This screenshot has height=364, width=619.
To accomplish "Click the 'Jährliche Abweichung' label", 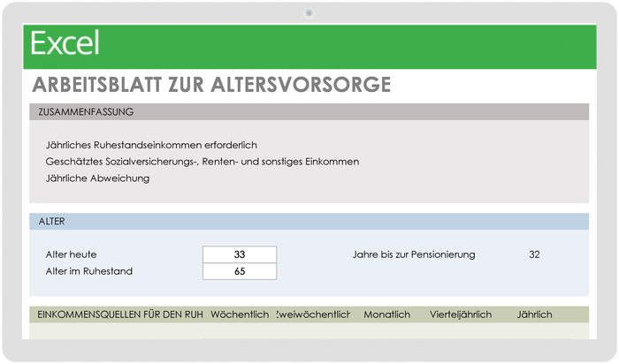I will click(x=97, y=178).
